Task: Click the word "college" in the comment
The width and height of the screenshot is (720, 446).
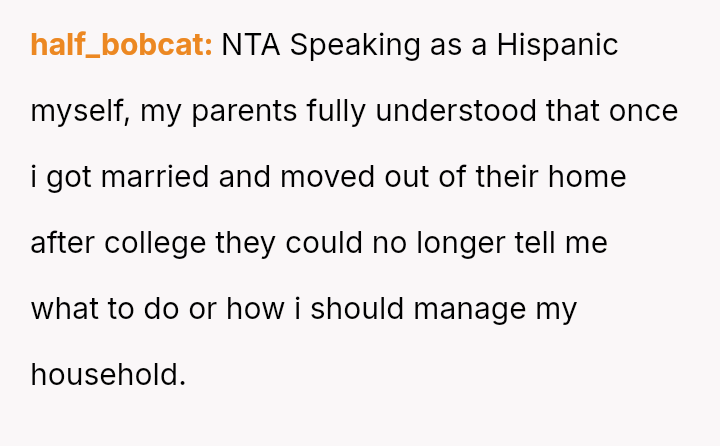Action: [x=152, y=243]
